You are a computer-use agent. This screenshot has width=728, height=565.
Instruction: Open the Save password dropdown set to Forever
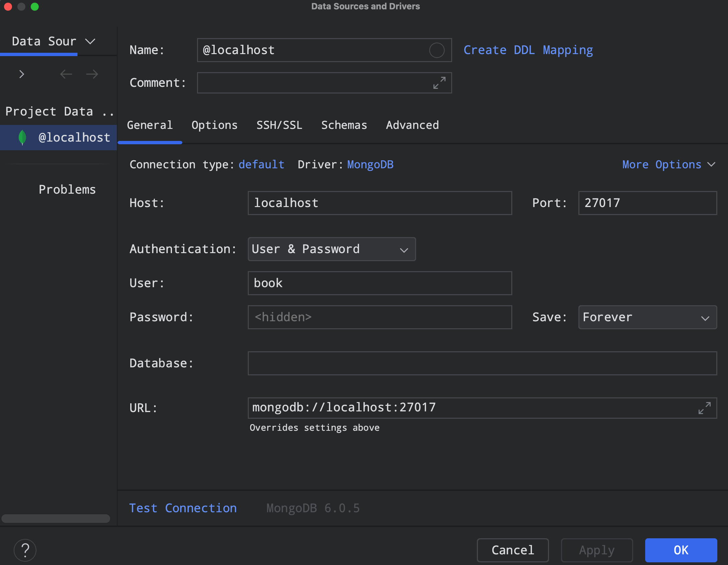[x=647, y=318]
